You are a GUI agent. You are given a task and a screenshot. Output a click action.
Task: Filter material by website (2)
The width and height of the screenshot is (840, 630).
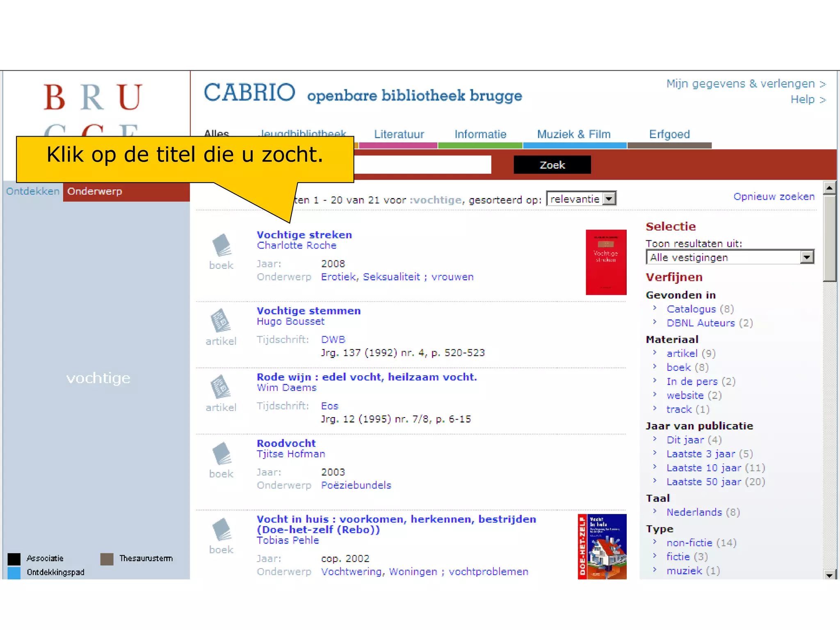point(694,395)
